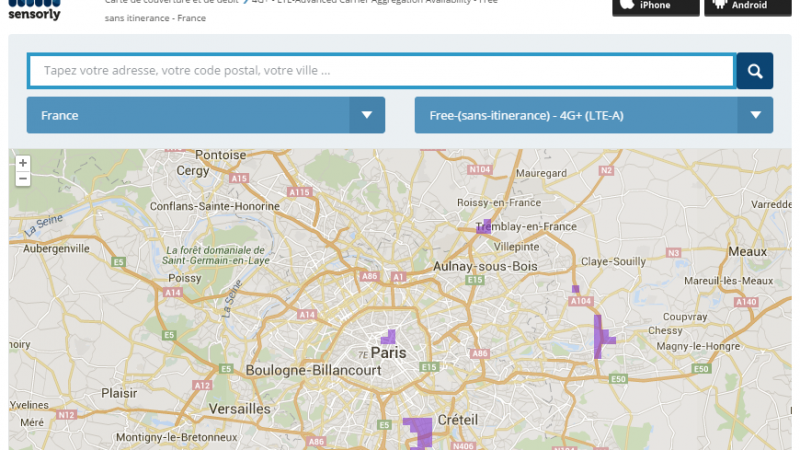800x450 pixels.
Task: Click the A15 road shield near Cergy
Action: pyautogui.click(x=239, y=178)
